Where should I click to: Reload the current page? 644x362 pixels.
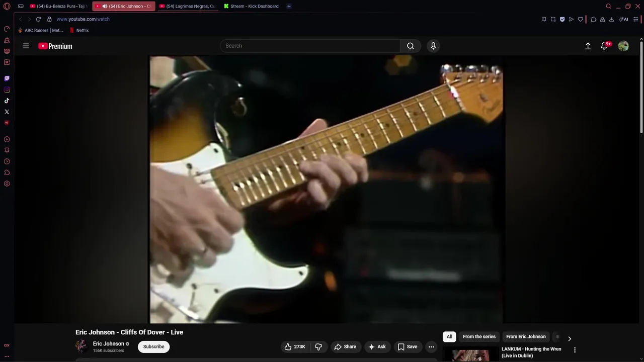click(x=38, y=19)
